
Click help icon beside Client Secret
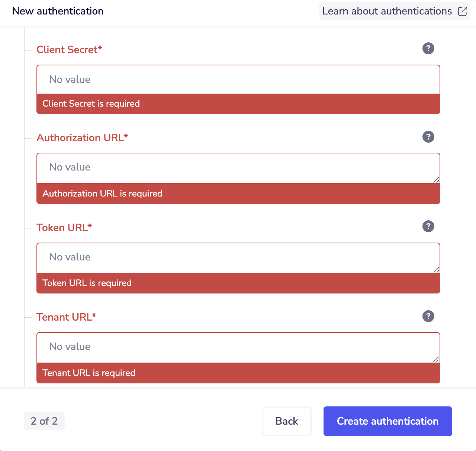(428, 48)
